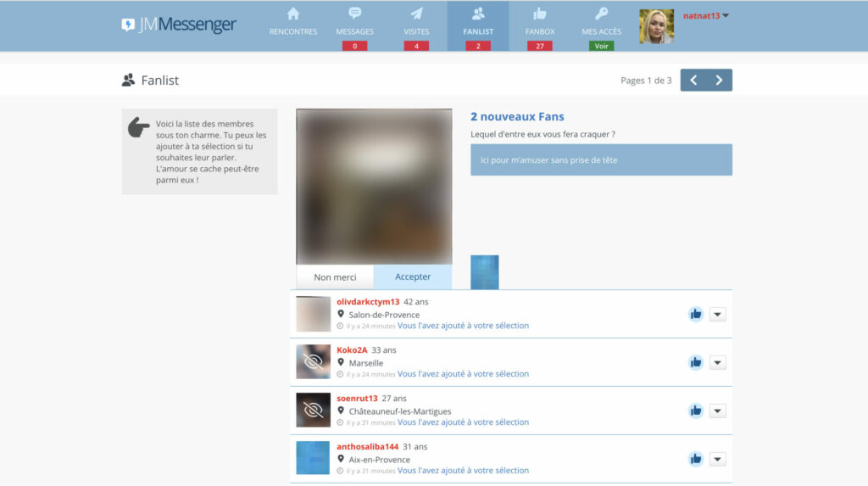Open the large blurred fan photo
Screen dimensions: 868x486
pyautogui.click(x=374, y=187)
